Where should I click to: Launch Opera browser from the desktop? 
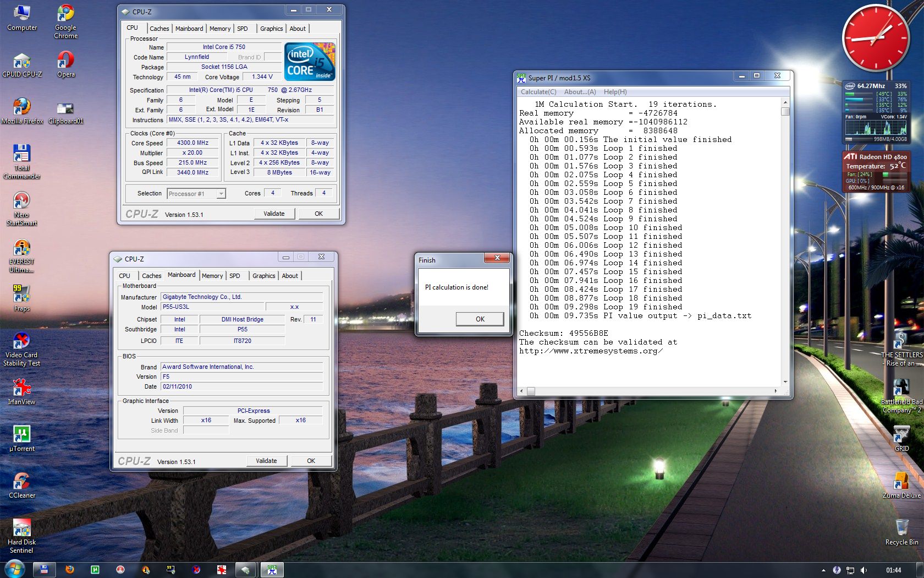(65, 65)
